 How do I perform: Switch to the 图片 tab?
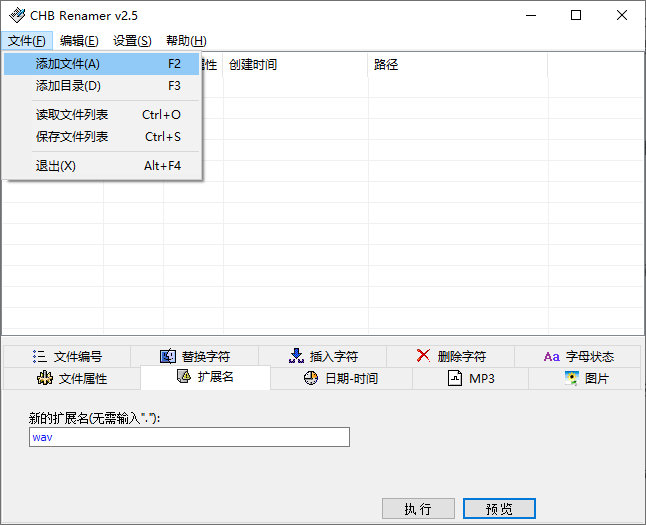click(585, 378)
